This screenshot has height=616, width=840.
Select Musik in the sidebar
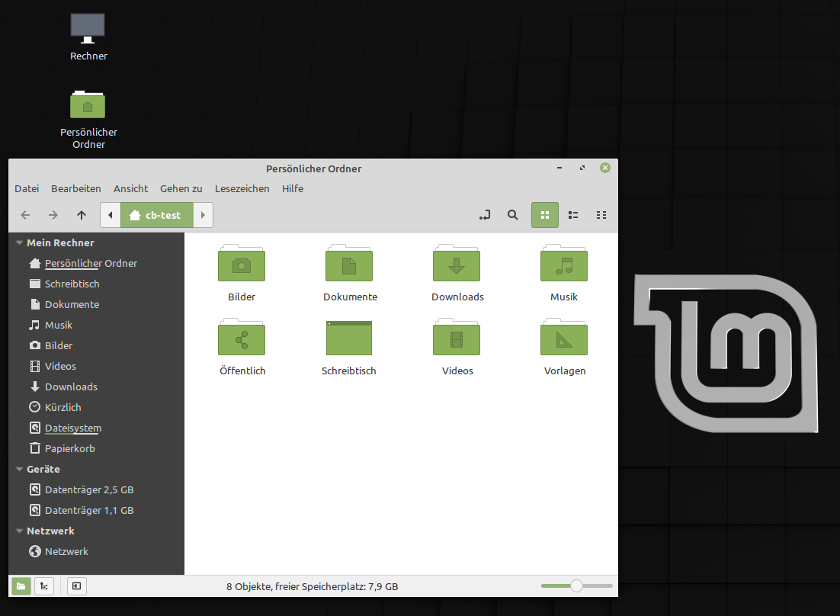(x=97, y=325)
